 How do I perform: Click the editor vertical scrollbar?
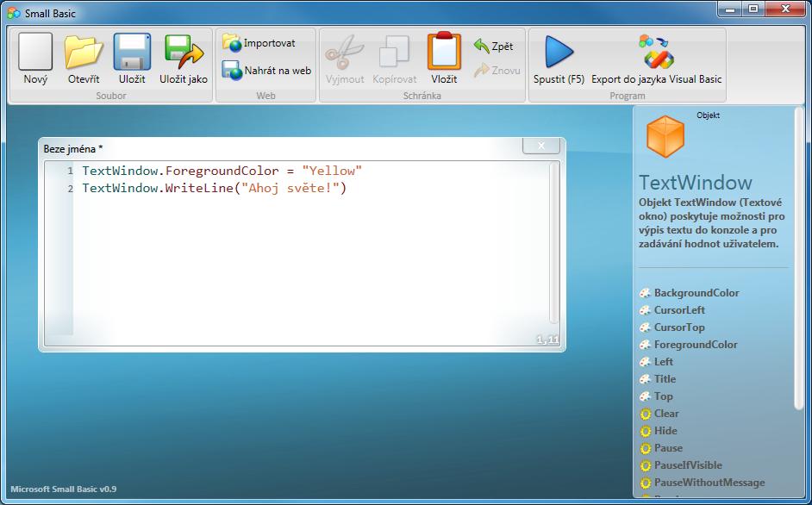pos(554,243)
